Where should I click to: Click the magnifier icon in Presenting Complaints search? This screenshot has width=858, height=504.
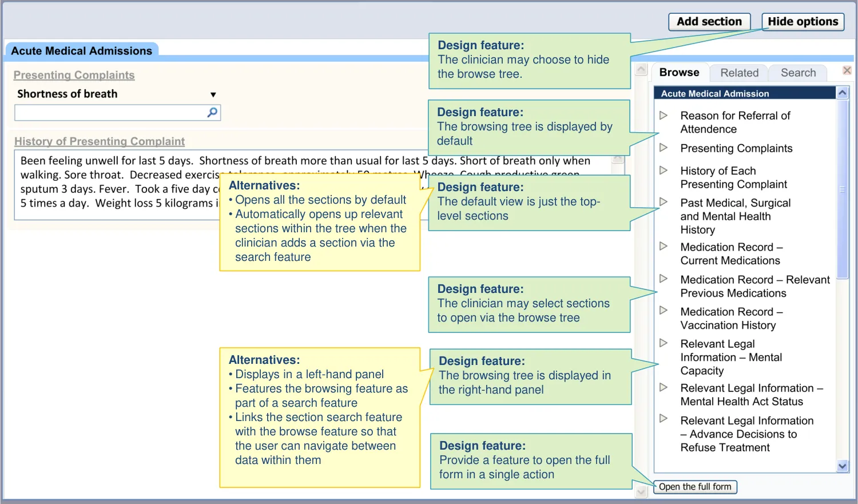coord(212,113)
